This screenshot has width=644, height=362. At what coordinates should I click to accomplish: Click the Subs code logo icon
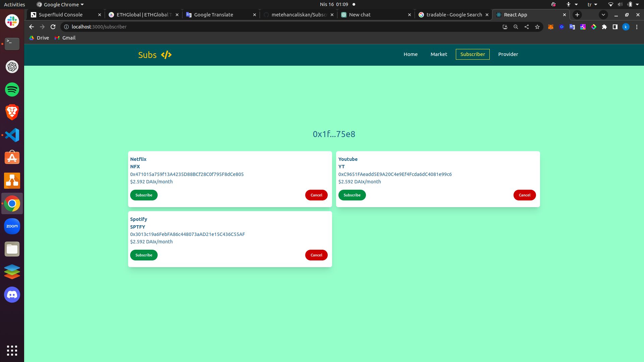(166, 55)
